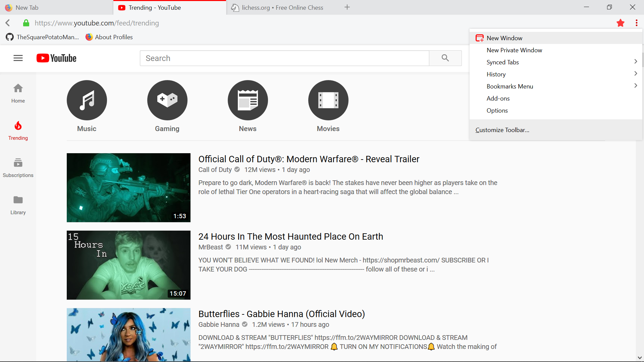Expand History submenu arrow
This screenshot has height=362, width=644.
(x=635, y=74)
